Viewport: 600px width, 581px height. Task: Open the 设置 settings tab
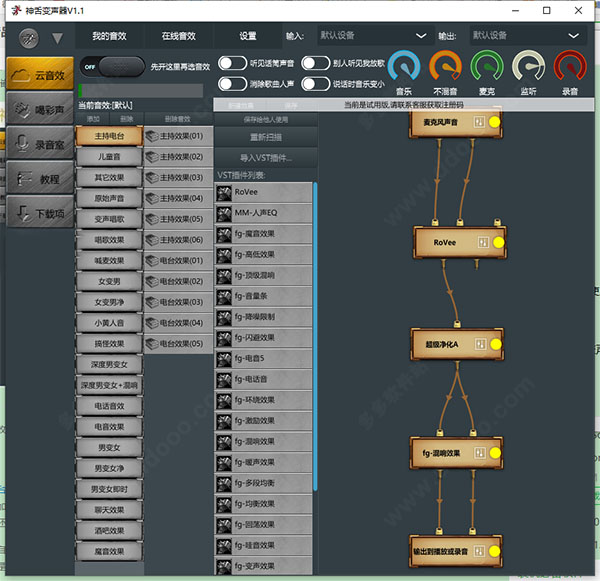click(248, 36)
